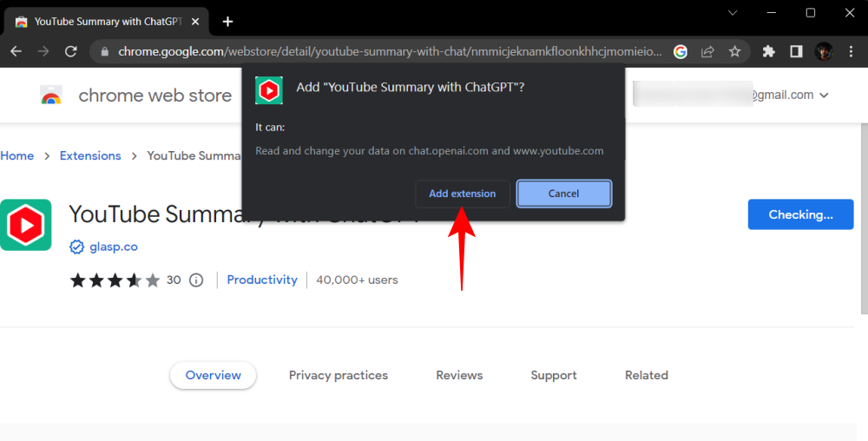Screen dimensions: 868x441
Task: Switch to the Support tab
Action: tap(554, 375)
